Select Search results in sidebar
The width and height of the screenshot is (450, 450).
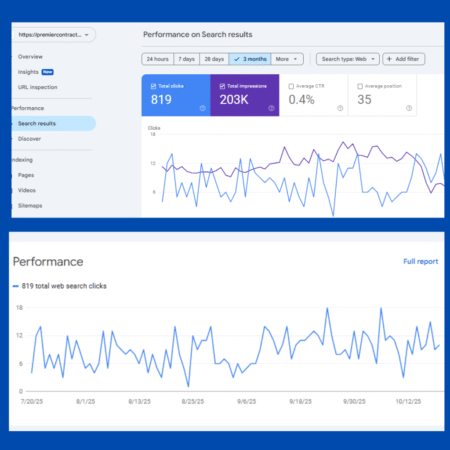(54, 123)
